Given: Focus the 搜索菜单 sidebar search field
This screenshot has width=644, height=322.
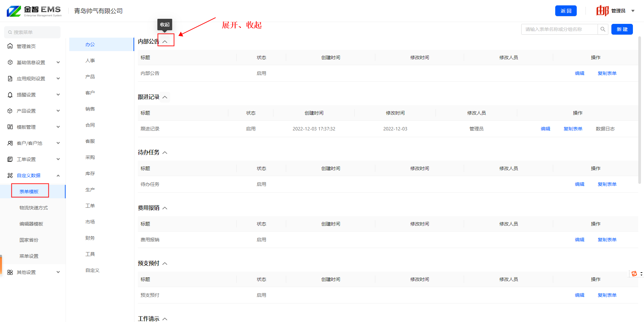Looking at the screenshot, I should 32,32.
